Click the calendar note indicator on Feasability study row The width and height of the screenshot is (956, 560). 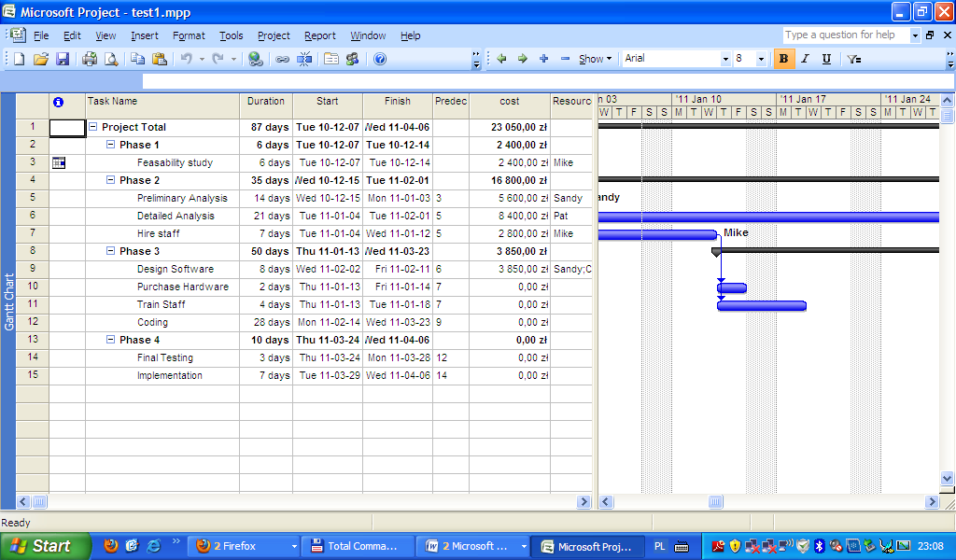coord(59,162)
